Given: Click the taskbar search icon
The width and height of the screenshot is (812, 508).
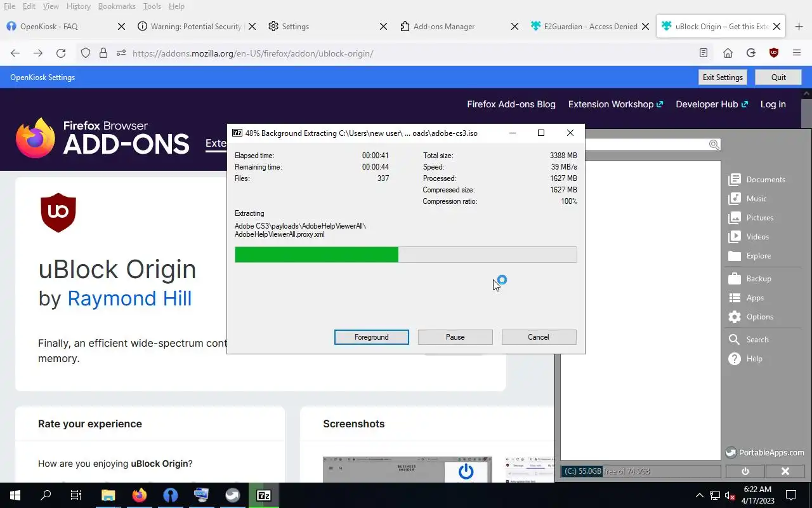Looking at the screenshot, I should pyautogui.click(x=46, y=495).
